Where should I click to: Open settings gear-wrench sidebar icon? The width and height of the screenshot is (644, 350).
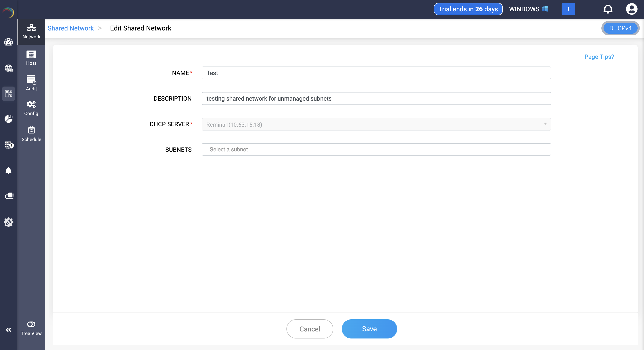tap(9, 222)
